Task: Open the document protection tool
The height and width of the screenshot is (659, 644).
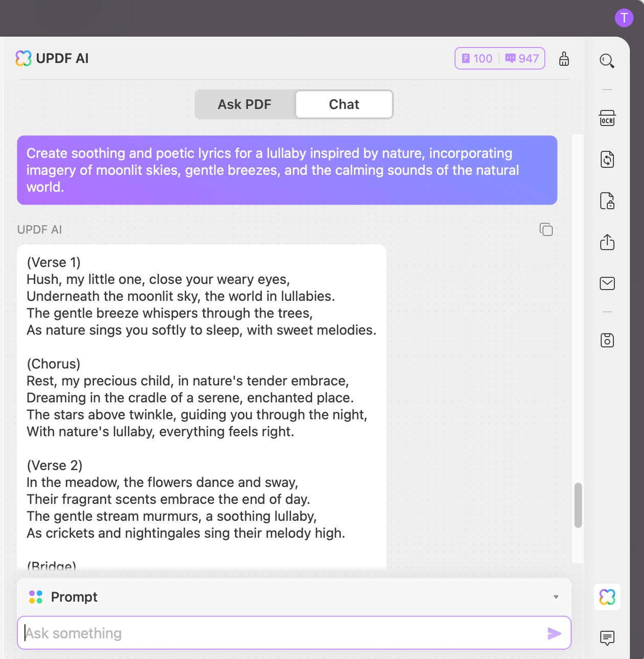Action: pyautogui.click(x=607, y=202)
